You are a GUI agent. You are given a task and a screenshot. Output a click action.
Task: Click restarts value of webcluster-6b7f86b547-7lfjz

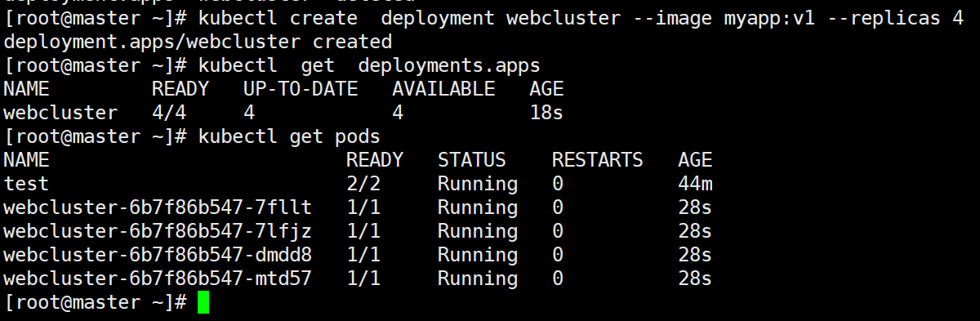pos(558,231)
